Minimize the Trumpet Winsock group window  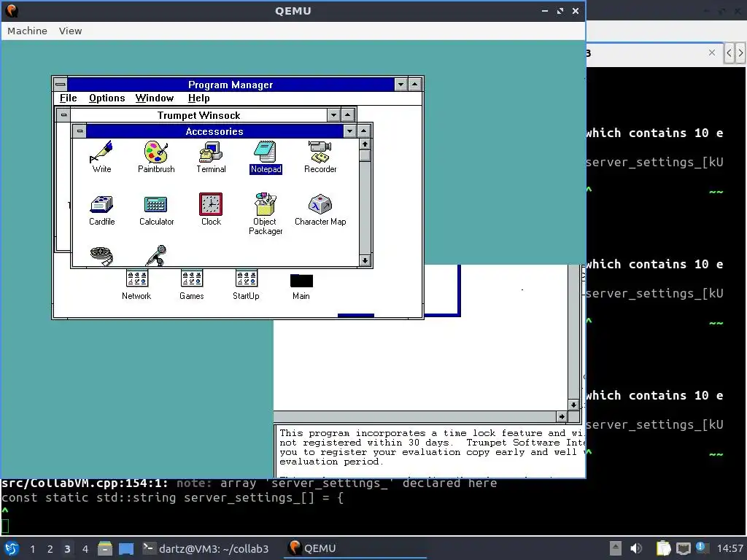pos(333,114)
